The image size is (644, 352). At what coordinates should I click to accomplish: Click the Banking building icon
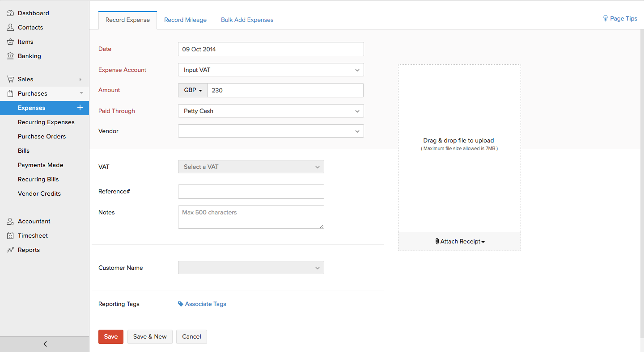tap(10, 56)
